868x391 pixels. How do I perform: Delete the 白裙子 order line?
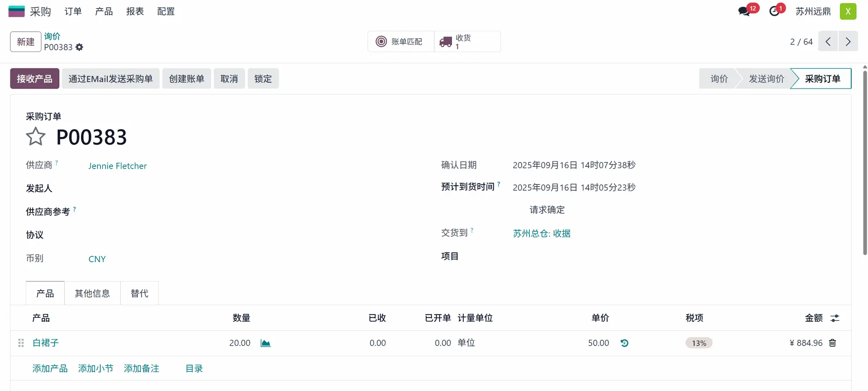tap(832, 343)
